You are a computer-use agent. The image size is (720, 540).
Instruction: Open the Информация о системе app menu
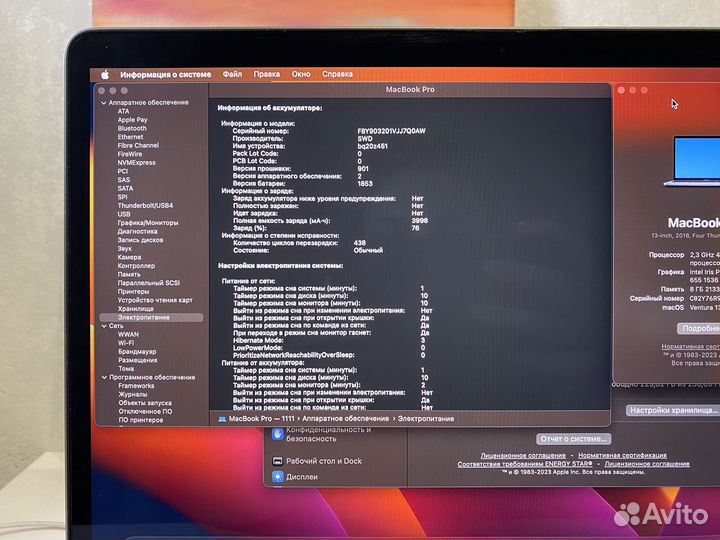[166, 74]
